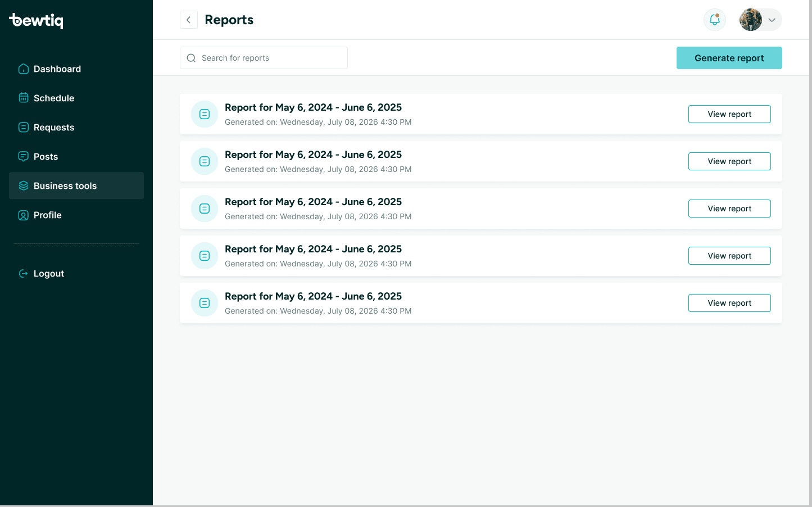
Task: Expand the account dropdown chevron
Action: (772, 20)
